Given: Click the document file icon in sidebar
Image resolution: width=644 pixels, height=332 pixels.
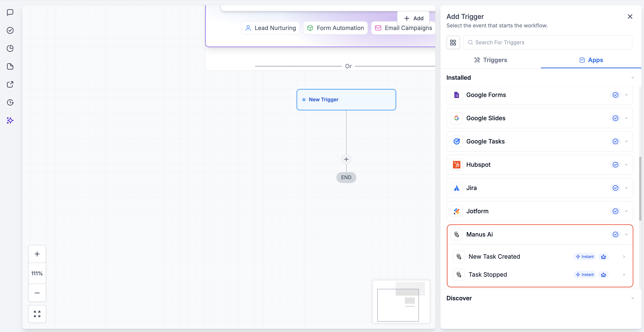Looking at the screenshot, I should tap(10, 67).
